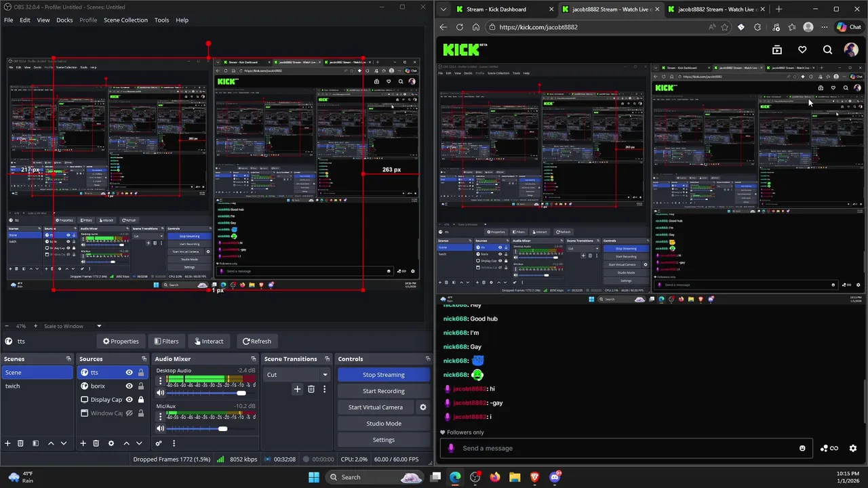
Task: Remove the selected scene with the trash icon
Action: [x=20, y=443]
